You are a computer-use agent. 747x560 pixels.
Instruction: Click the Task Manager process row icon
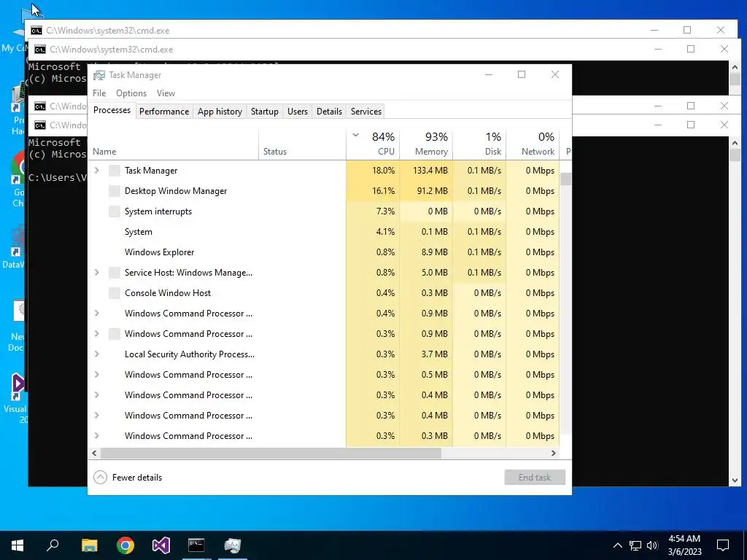[x=115, y=171]
